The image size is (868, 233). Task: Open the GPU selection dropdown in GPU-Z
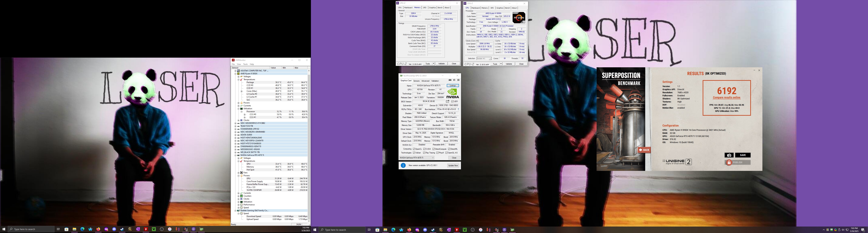pos(417,158)
